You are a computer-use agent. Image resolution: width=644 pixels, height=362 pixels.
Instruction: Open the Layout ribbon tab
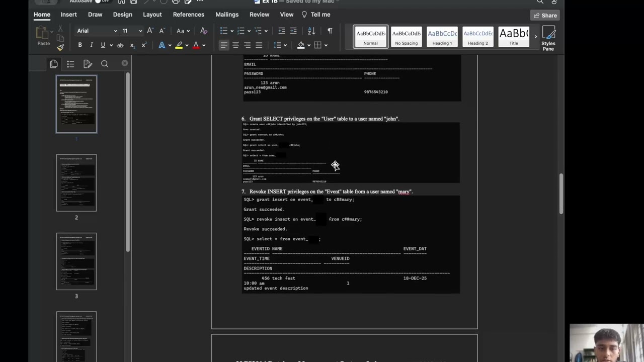point(152,15)
